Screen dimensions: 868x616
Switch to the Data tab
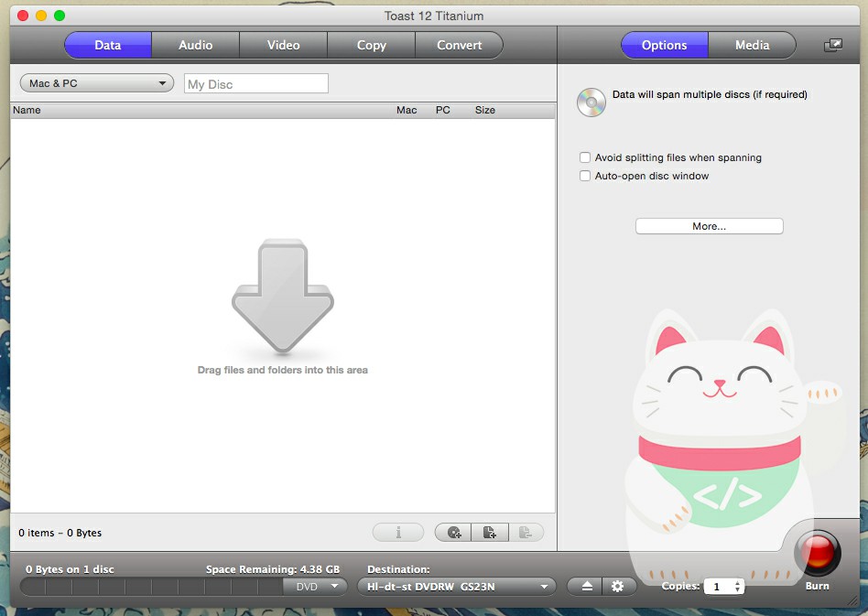[x=107, y=45]
